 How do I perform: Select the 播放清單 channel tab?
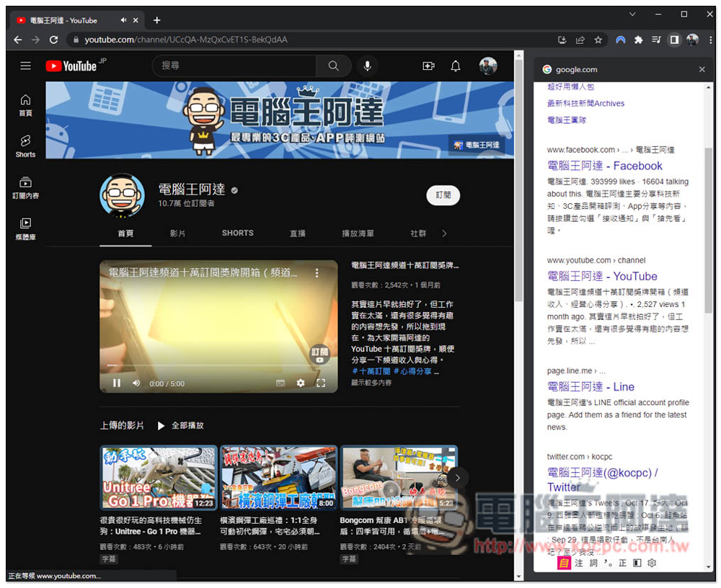coord(358,233)
